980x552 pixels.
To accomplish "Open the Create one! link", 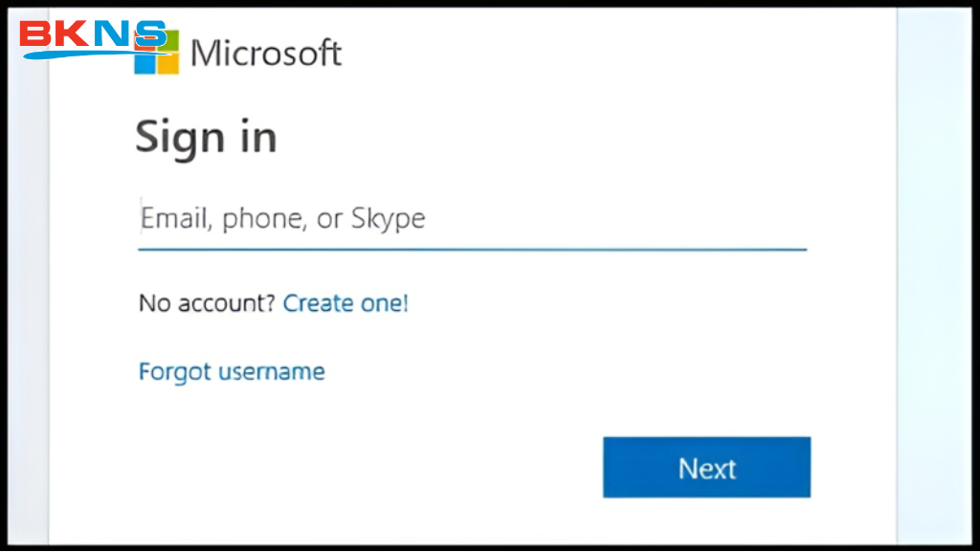I will [x=345, y=304].
